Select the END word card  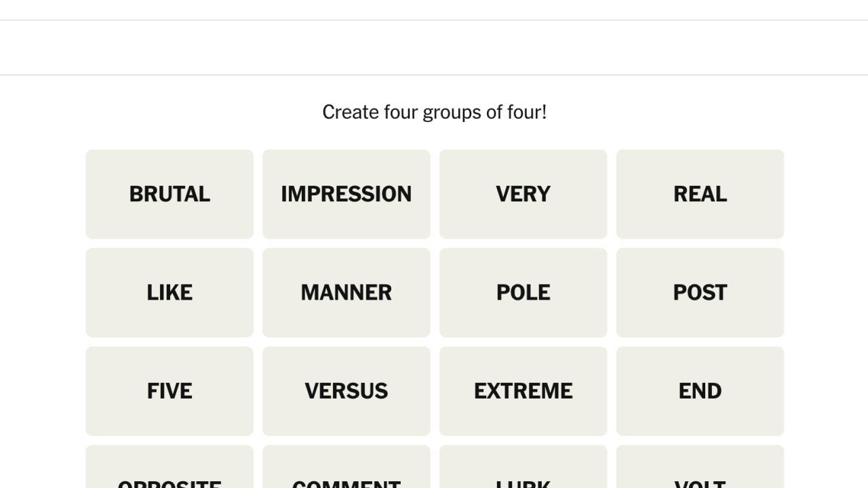(x=700, y=390)
